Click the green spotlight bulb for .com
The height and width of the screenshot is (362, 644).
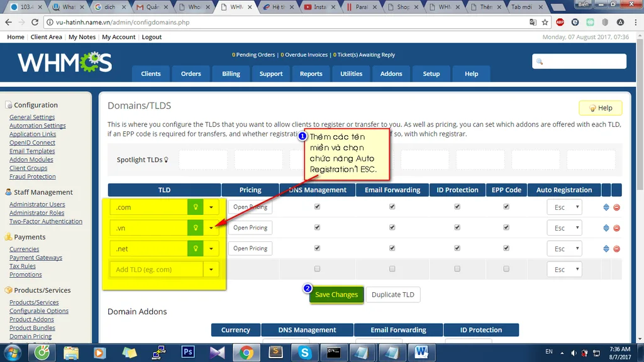[196, 207]
